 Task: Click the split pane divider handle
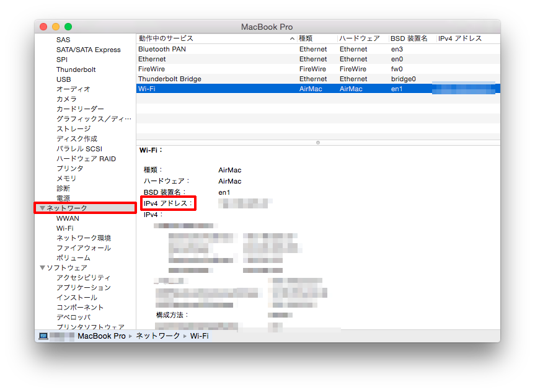[318, 143]
